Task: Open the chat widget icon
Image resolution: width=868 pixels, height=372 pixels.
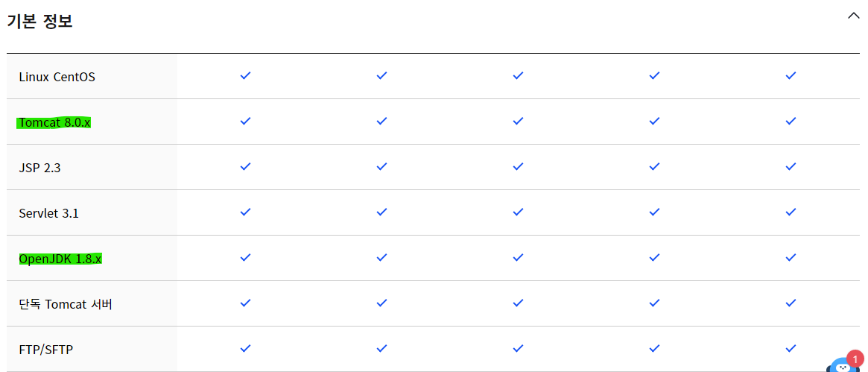Action: [x=841, y=367]
